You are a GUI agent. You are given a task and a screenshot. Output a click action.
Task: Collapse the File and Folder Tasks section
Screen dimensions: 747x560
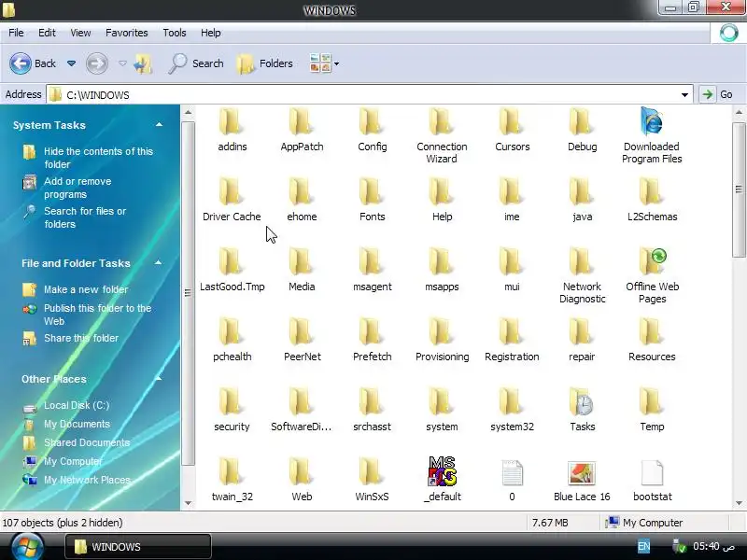point(158,263)
